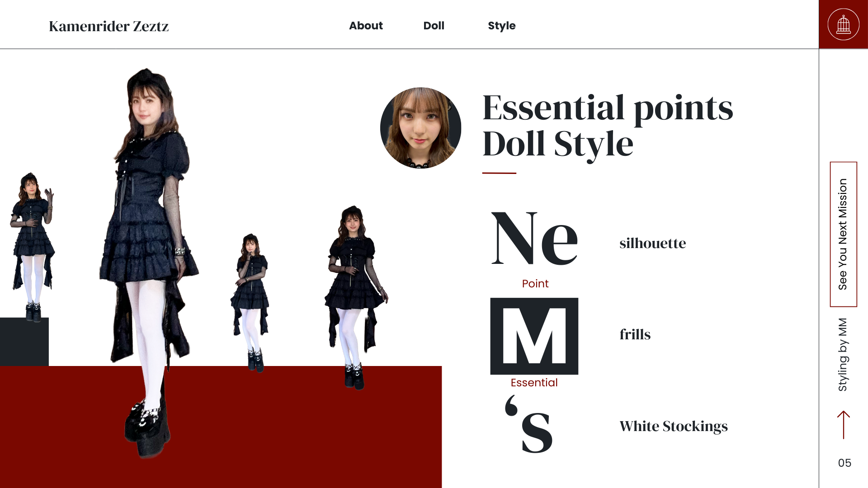Click the White Stockings label

pyautogui.click(x=673, y=426)
